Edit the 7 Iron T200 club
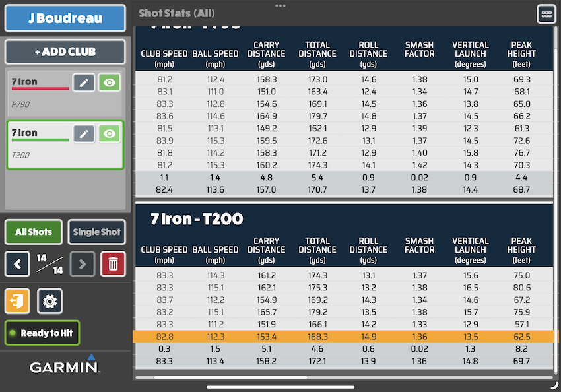Viewport: 561px width, 392px height. (84, 134)
